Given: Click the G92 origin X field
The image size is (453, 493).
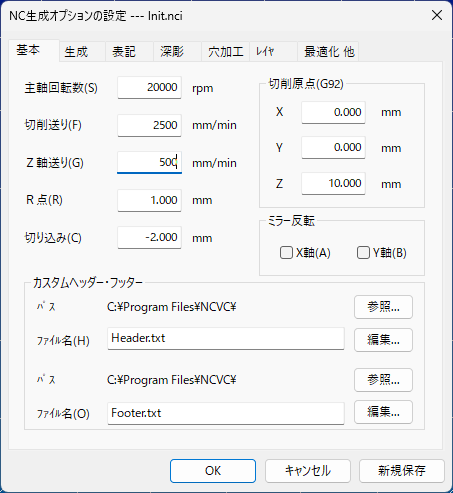Looking at the screenshot, I should point(333,112).
